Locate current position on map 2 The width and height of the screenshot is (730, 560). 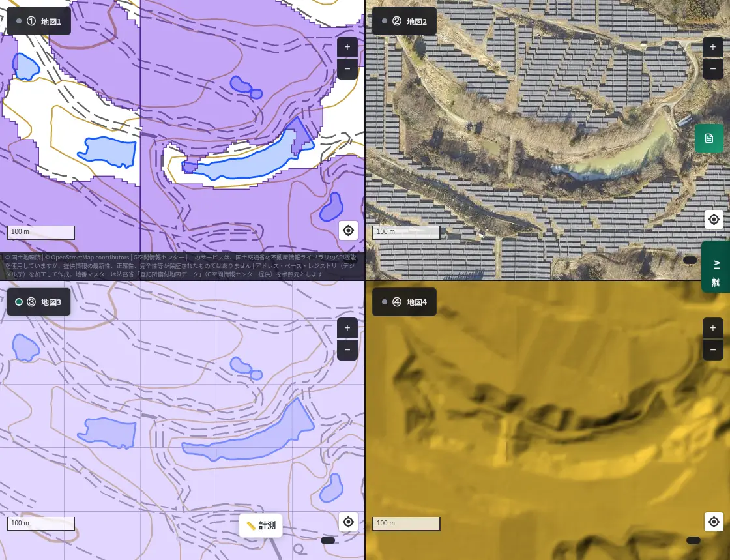click(714, 219)
